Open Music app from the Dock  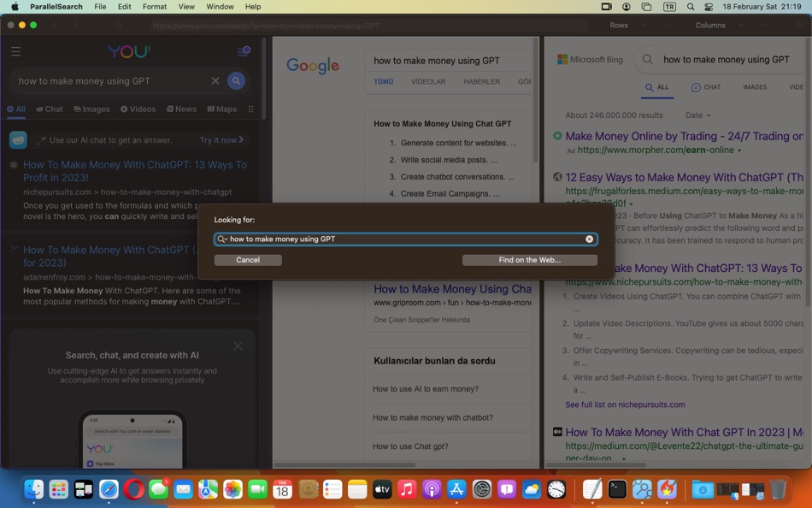click(x=407, y=489)
